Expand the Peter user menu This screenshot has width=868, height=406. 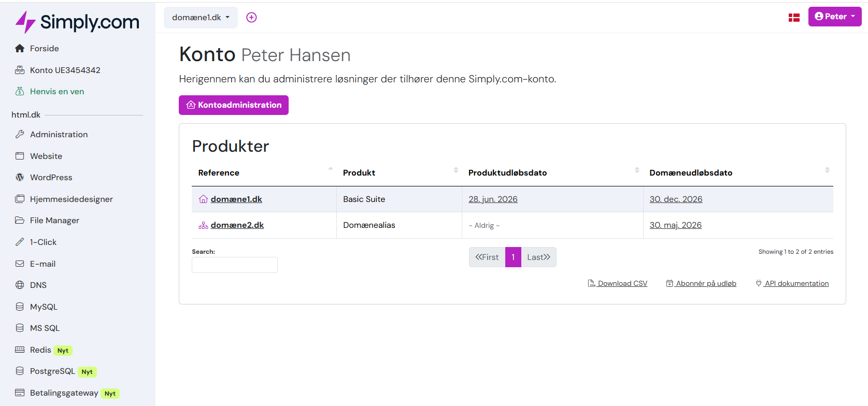pyautogui.click(x=834, y=17)
